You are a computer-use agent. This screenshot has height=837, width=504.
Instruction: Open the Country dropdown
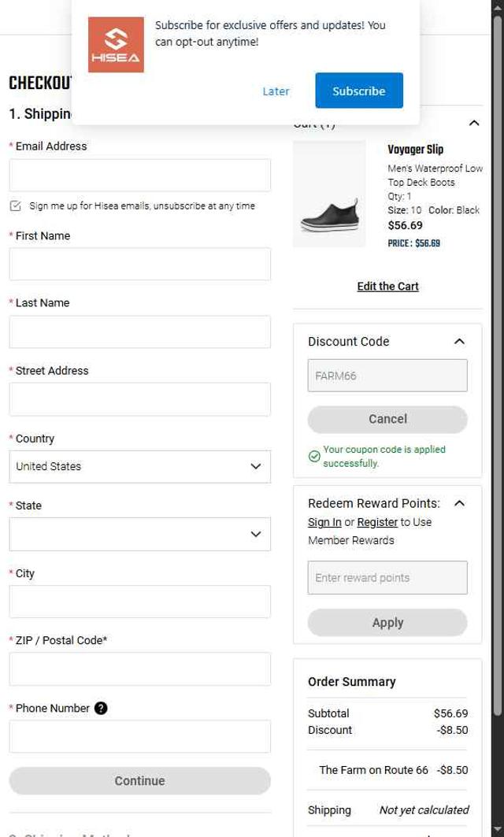(140, 467)
